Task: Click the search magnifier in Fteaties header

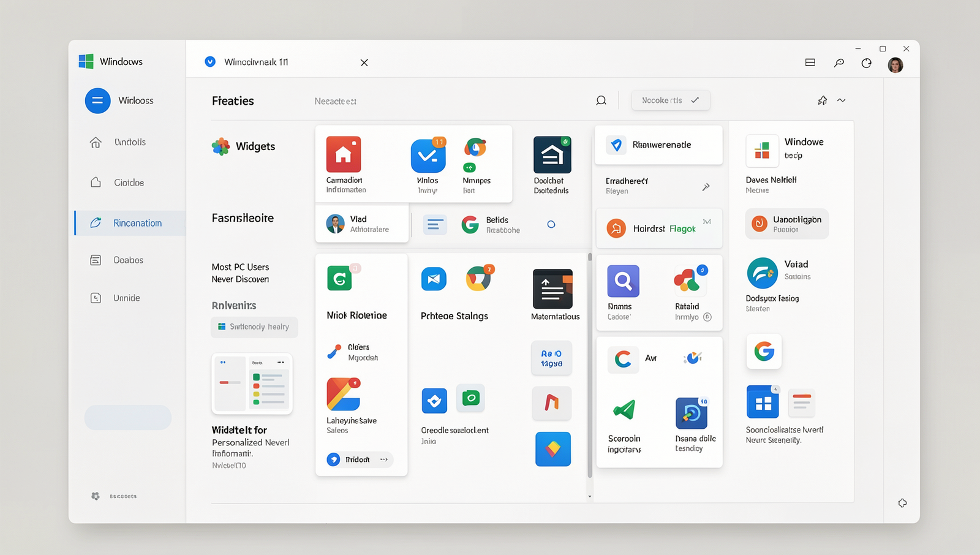Action: 601,100
